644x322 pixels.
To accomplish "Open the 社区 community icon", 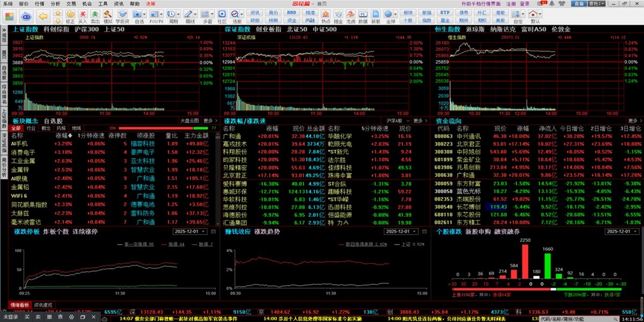I will (x=221, y=16).
